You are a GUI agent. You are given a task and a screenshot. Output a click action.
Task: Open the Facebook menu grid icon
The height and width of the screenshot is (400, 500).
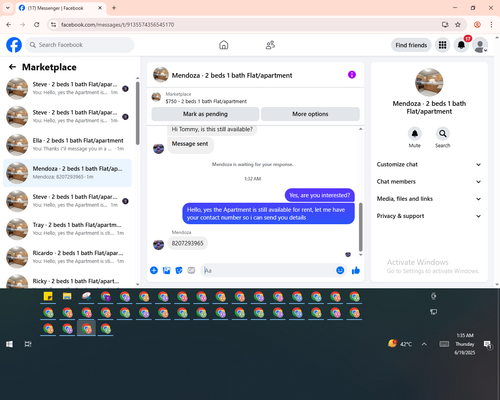coord(442,45)
